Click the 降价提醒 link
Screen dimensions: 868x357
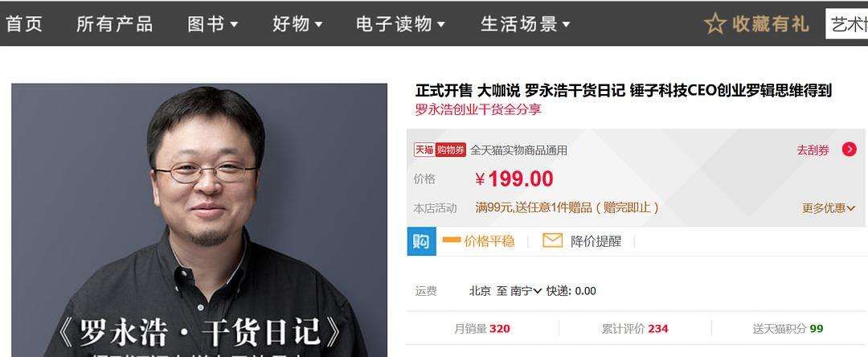pos(596,241)
